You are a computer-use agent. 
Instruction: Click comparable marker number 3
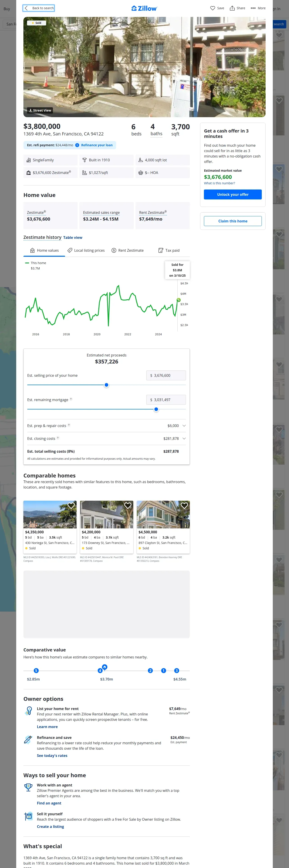click(x=177, y=671)
